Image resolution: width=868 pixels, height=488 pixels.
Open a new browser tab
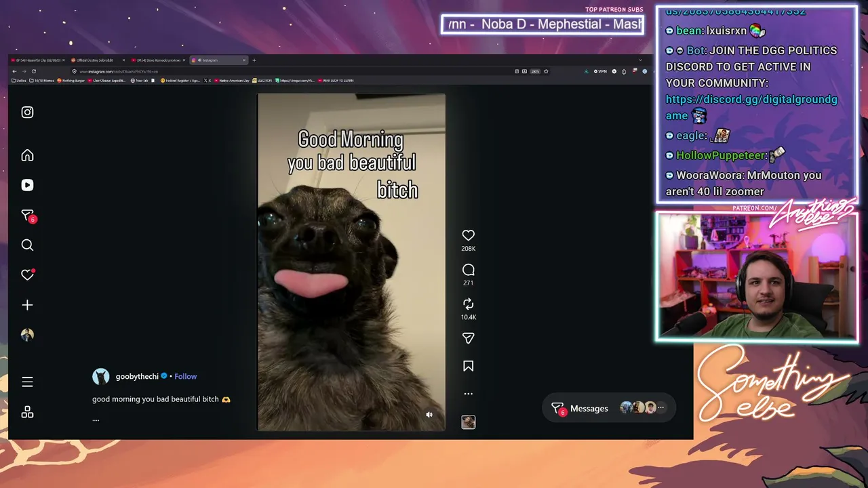(254, 60)
